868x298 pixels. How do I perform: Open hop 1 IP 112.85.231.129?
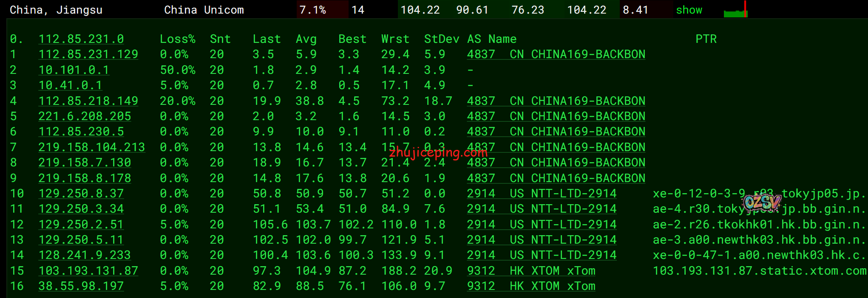point(88,54)
